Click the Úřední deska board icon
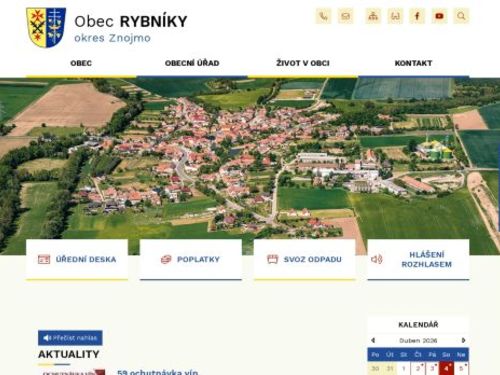 tap(44, 259)
